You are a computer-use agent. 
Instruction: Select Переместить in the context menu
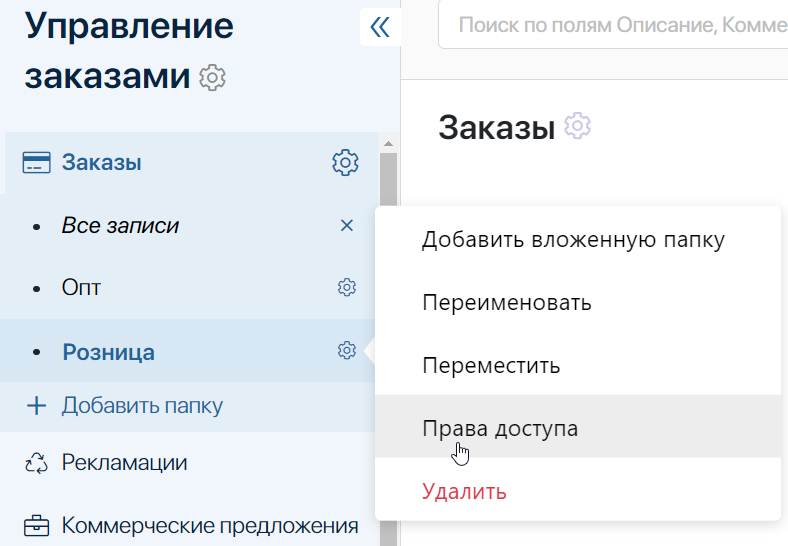[578, 366]
